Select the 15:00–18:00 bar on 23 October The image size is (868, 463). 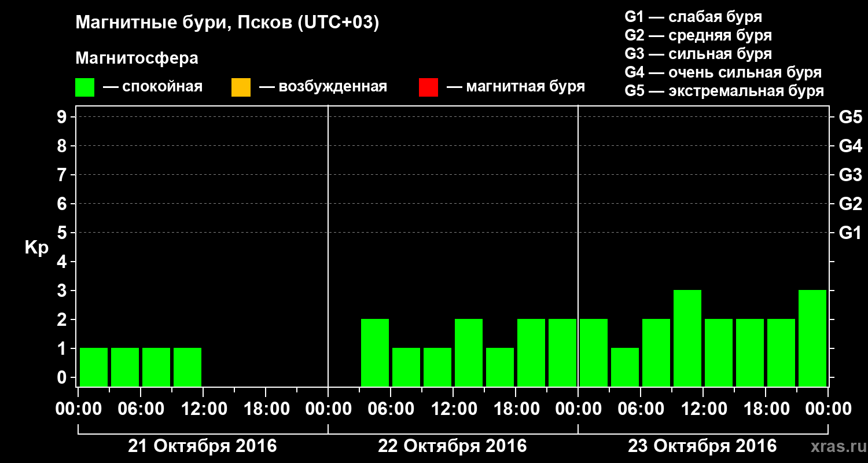750,352
